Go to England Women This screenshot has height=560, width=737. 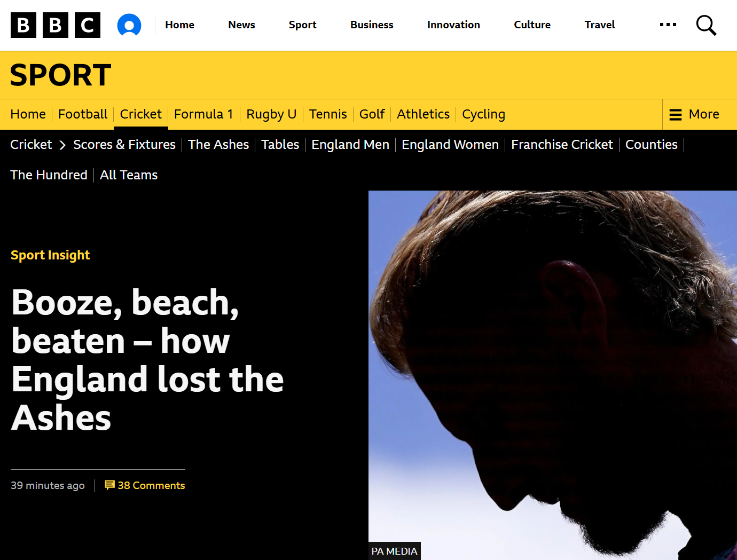tap(450, 145)
